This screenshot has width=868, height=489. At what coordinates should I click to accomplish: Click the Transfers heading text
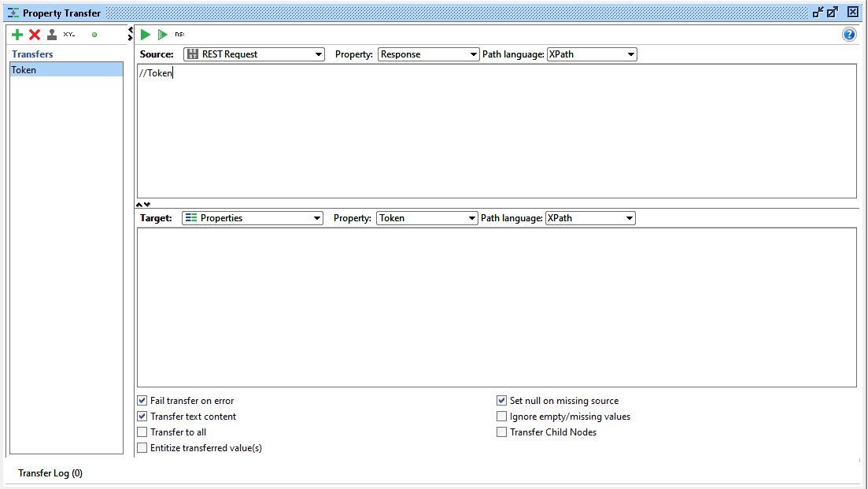(33, 54)
